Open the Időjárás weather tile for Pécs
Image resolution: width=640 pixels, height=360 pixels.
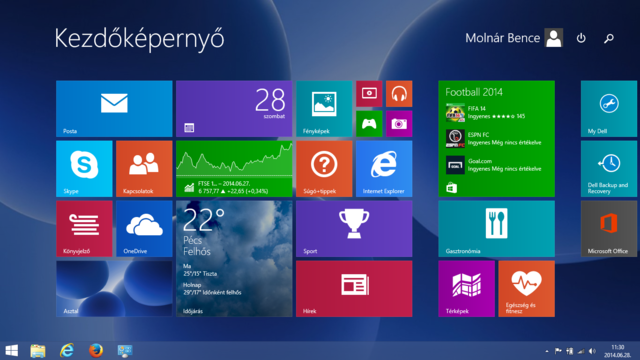pyautogui.click(x=234, y=259)
